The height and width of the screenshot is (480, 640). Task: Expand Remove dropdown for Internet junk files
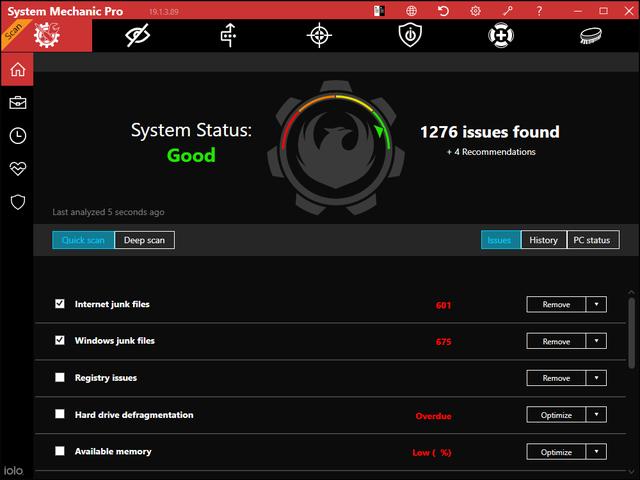point(596,304)
